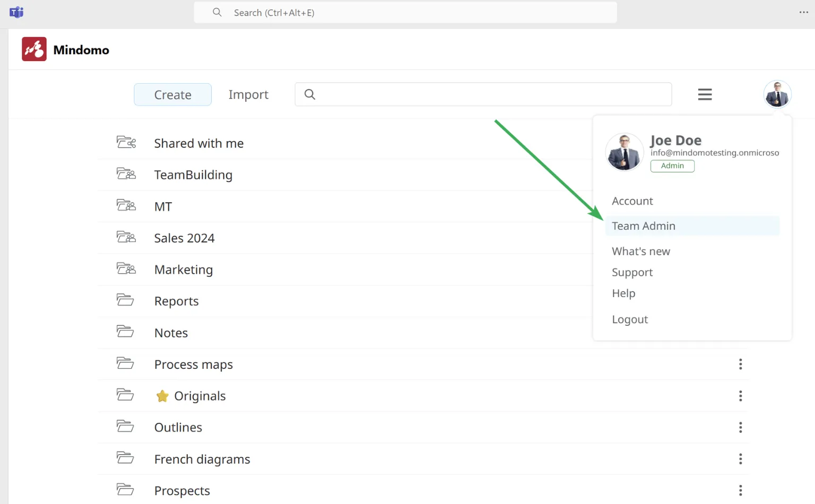The image size is (815, 504).
Task: Click the TeamBuilding shared folder icon
Action: tap(126, 174)
